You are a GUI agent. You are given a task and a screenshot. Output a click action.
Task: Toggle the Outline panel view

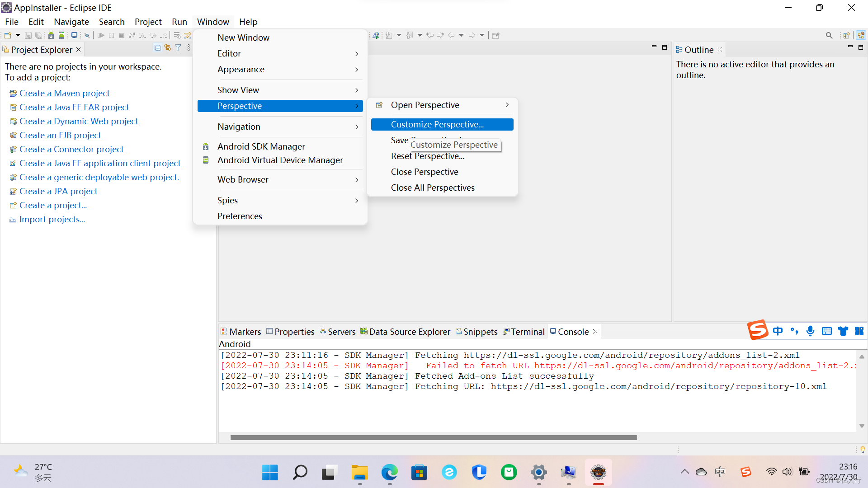[x=721, y=49]
